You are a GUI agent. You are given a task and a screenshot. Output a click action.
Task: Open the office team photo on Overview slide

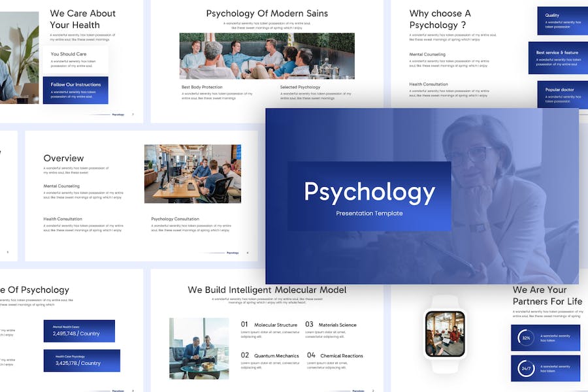click(193, 174)
